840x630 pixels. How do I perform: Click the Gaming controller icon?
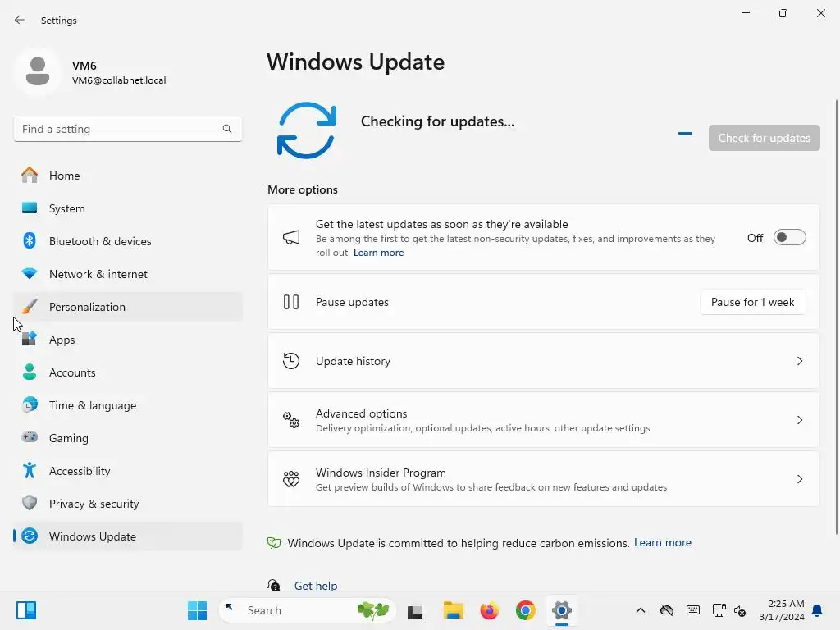coord(30,437)
